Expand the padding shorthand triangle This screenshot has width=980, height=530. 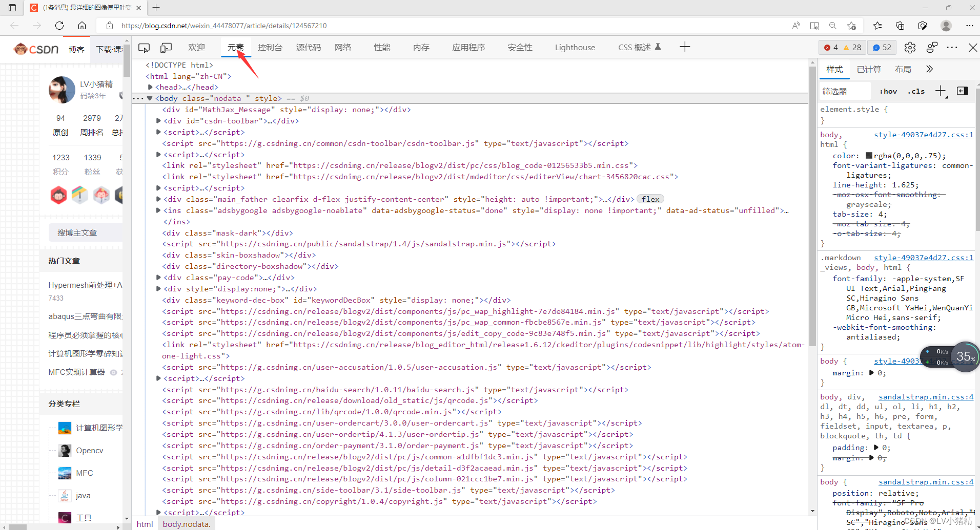[x=876, y=448]
